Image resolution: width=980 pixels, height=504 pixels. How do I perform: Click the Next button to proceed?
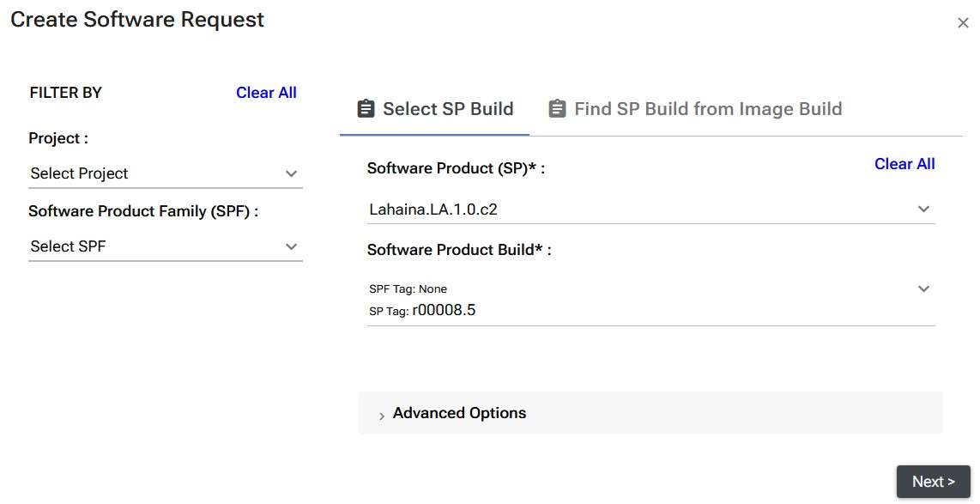pyautogui.click(x=933, y=482)
